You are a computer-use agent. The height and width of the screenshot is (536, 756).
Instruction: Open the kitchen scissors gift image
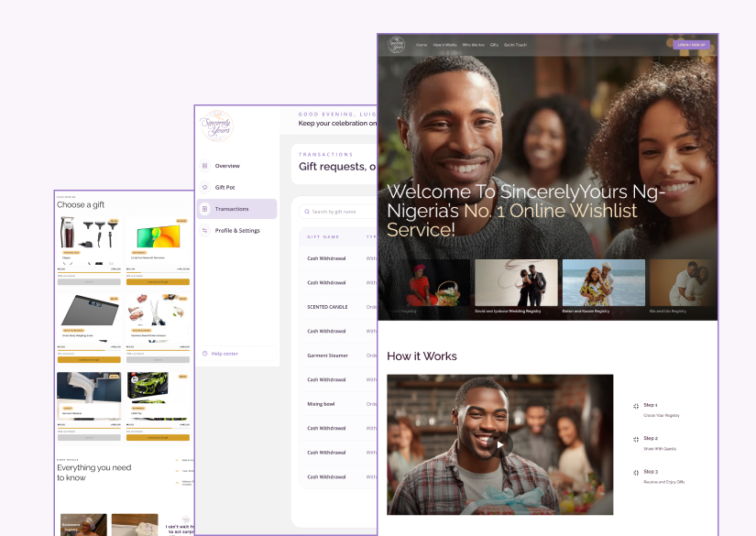point(158,311)
